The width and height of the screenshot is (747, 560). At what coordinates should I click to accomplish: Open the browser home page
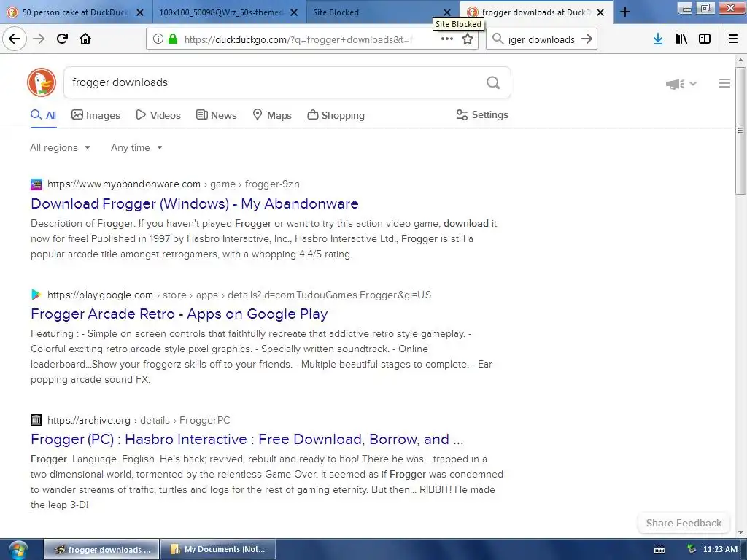85,39
